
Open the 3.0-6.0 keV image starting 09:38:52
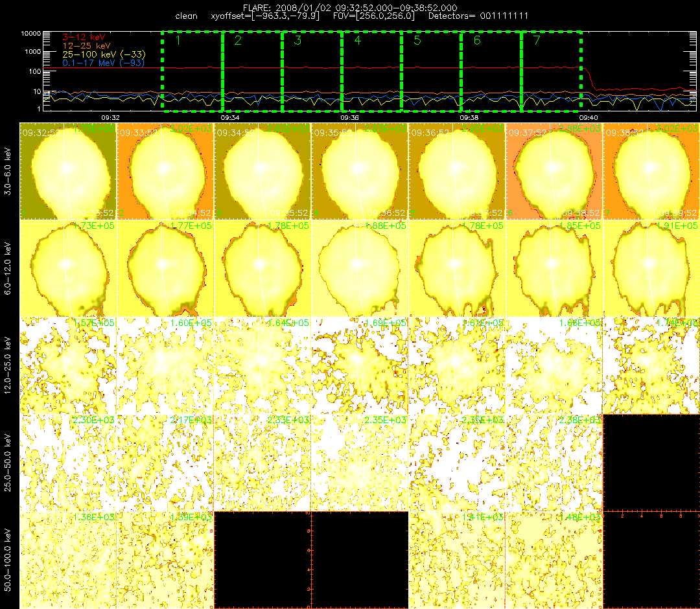(x=651, y=171)
